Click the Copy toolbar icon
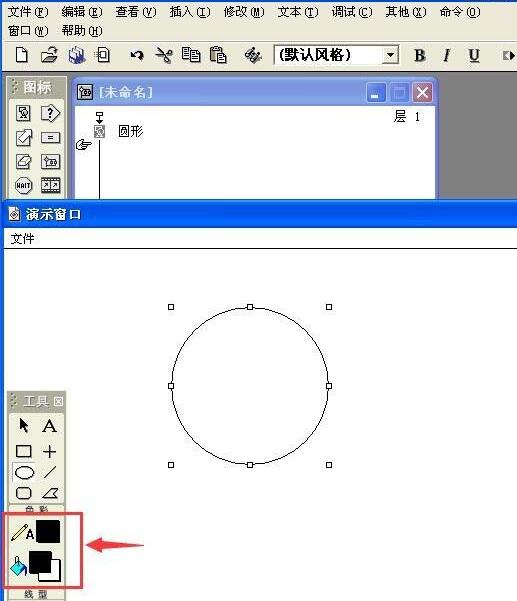The height and width of the screenshot is (601, 517). click(191, 55)
